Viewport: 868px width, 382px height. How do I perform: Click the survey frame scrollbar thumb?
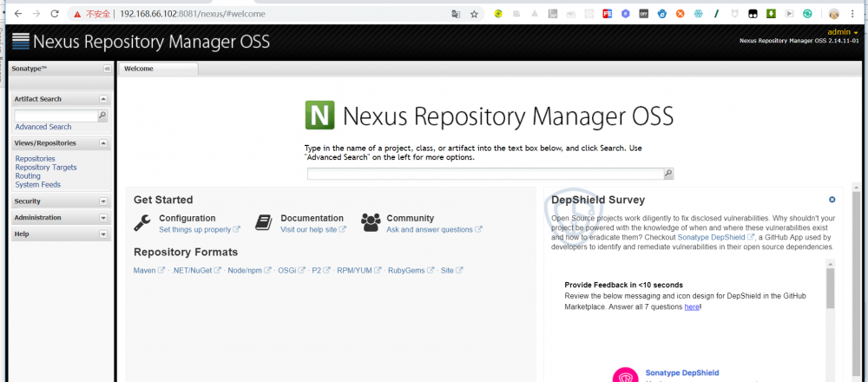(830, 288)
